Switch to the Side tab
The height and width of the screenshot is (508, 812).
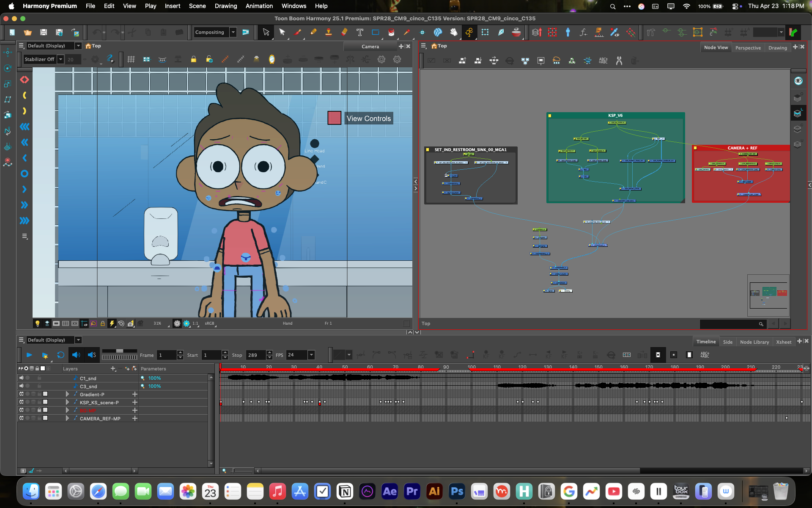[727, 342]
